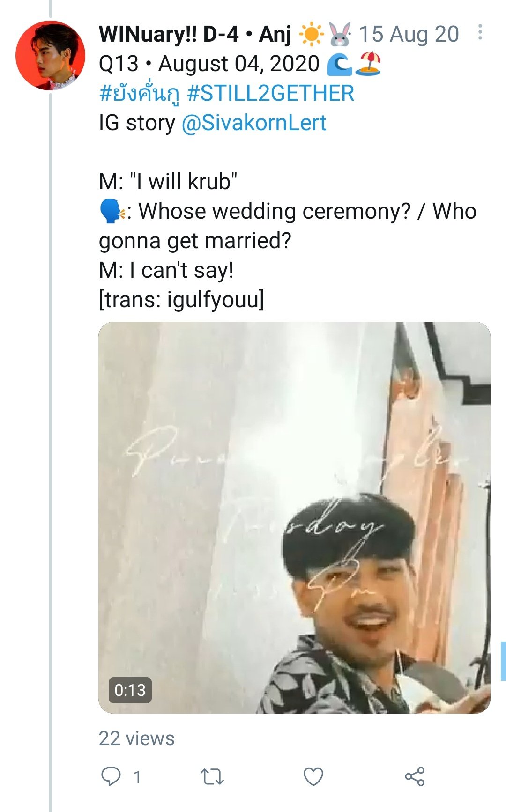Tap the retweet arrows icon

click(x=212, y=777)
